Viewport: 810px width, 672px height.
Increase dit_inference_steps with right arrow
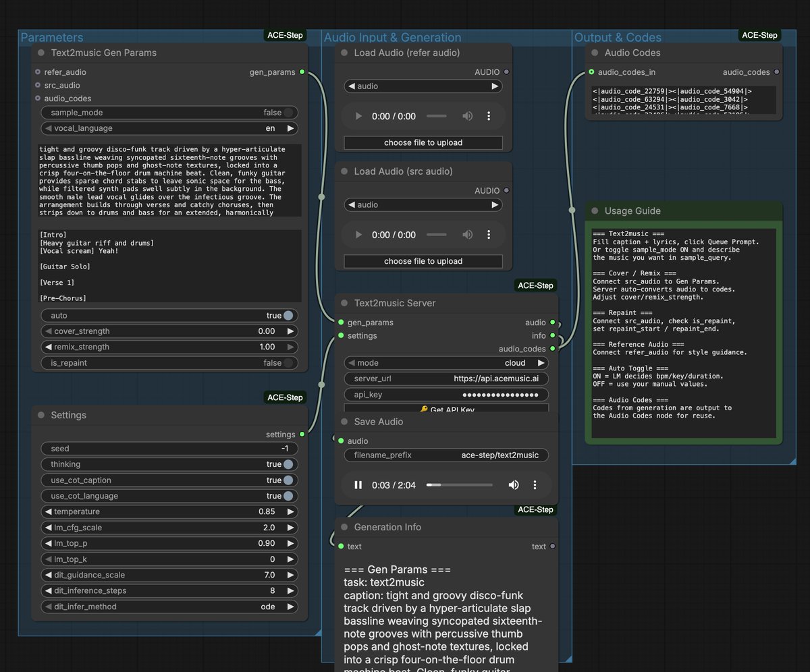click(291, 590)
